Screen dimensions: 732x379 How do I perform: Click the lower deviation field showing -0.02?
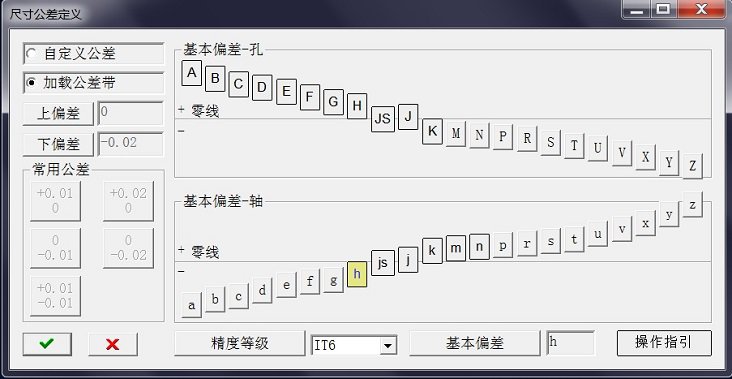131,144
